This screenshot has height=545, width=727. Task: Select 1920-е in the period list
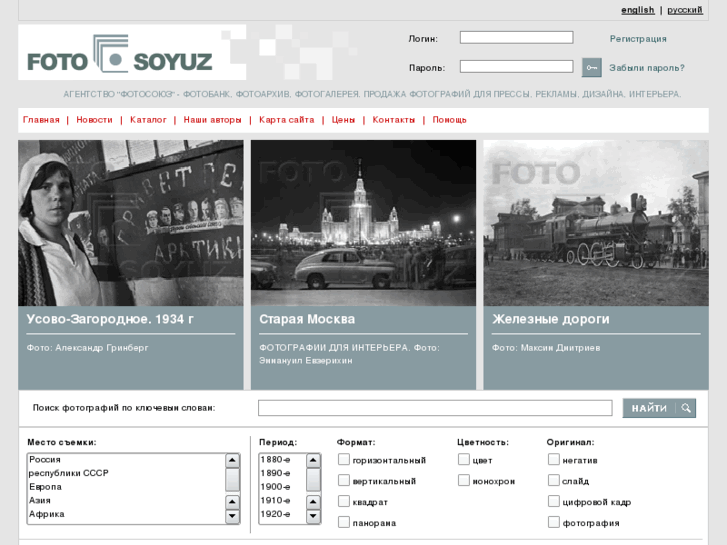[x=282, y=514]
